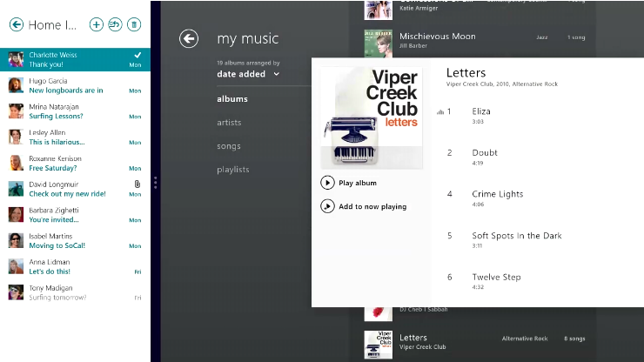Screen dimensions: 644x362
Task: Click the attachment paperclip on David Longmuir's email
Action: (137, 184)
